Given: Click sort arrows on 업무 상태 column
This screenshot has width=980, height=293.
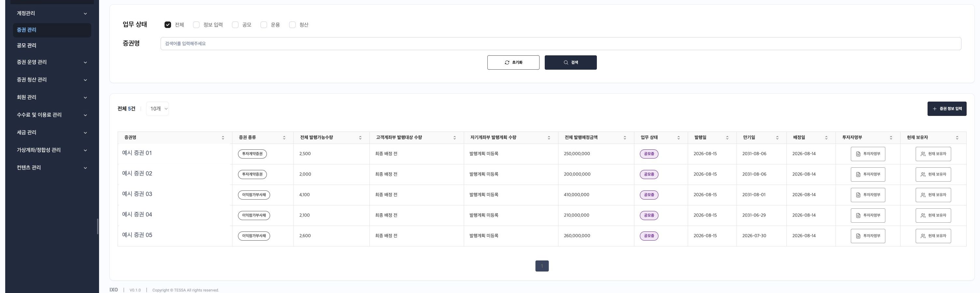Looking at the screenshot, I should point(678,138).
